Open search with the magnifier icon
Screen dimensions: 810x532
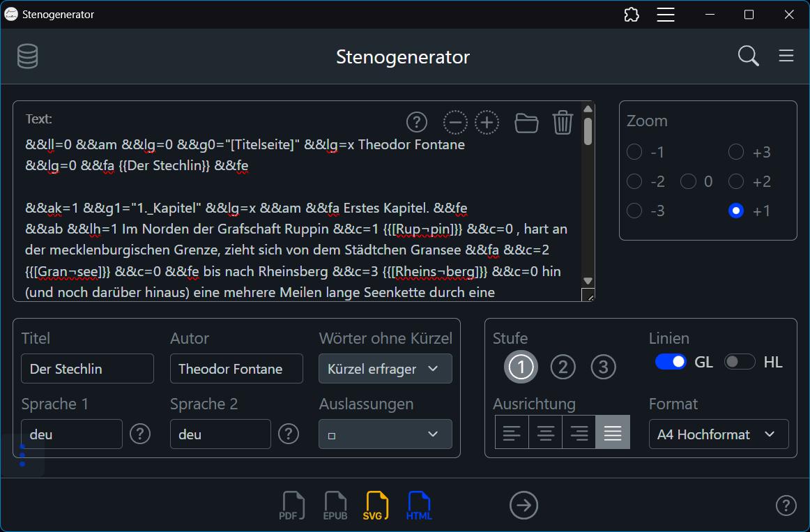pyautogui.click(x=748, y=56)
